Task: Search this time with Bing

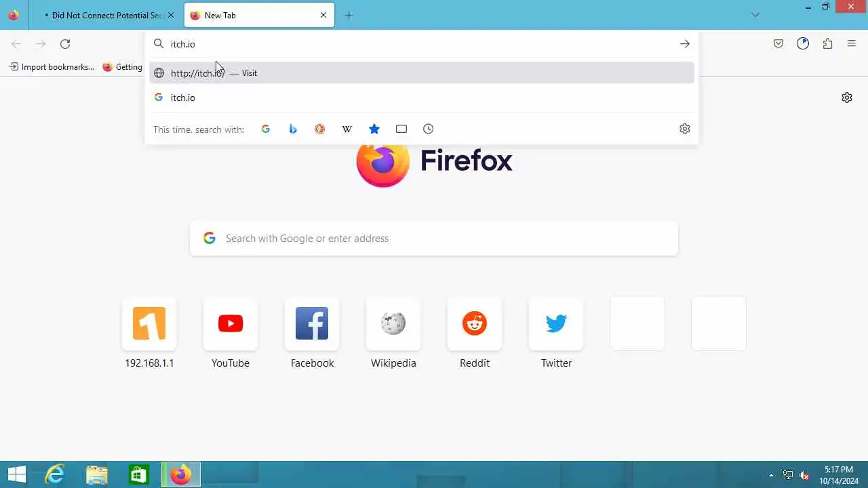Action: click(x=293, y=129)
